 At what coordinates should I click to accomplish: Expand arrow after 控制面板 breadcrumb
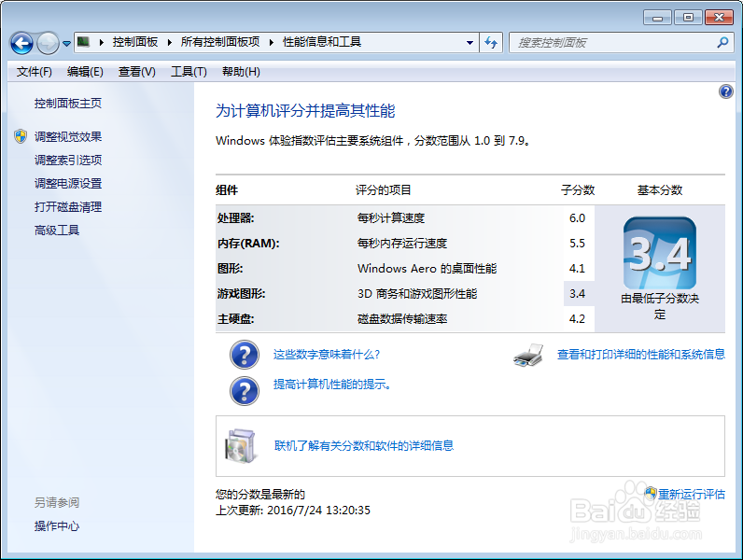coord(169,43)
